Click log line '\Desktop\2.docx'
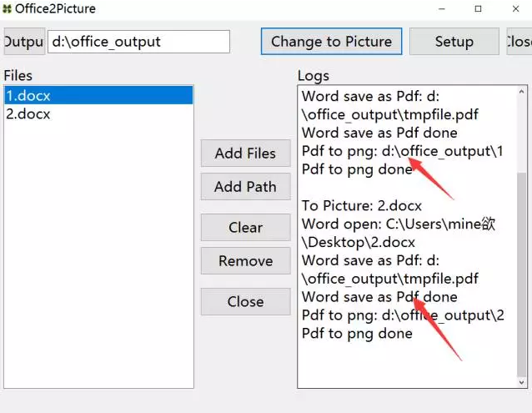 [359, 242]
